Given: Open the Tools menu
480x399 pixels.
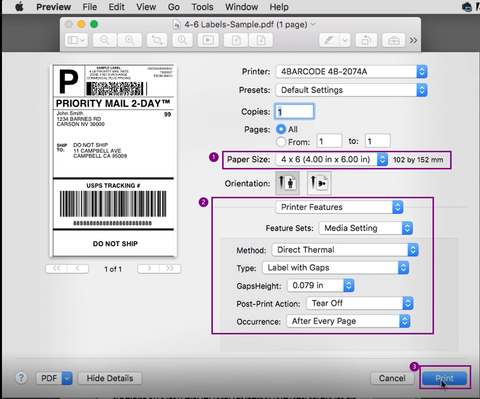Looking at the screenshot, I should [x=202, y=7].
